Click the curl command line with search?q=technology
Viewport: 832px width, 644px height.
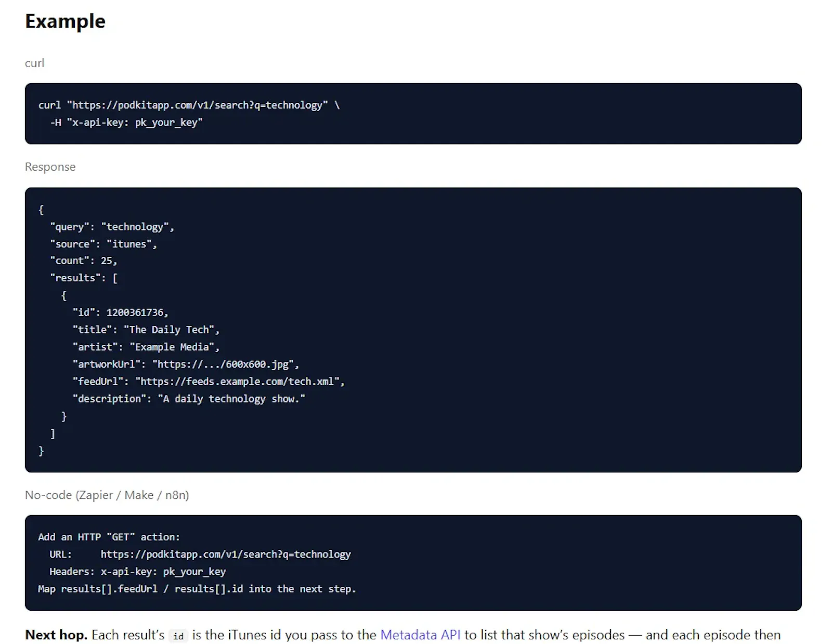[189, 105]
